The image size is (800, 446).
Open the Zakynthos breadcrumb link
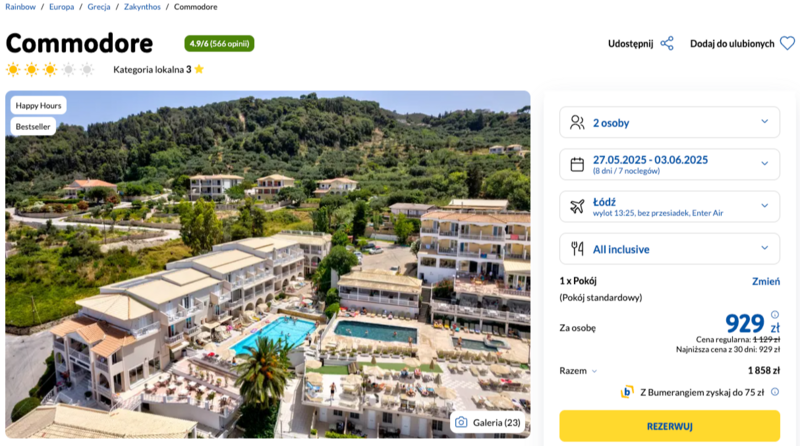[142, 7]
